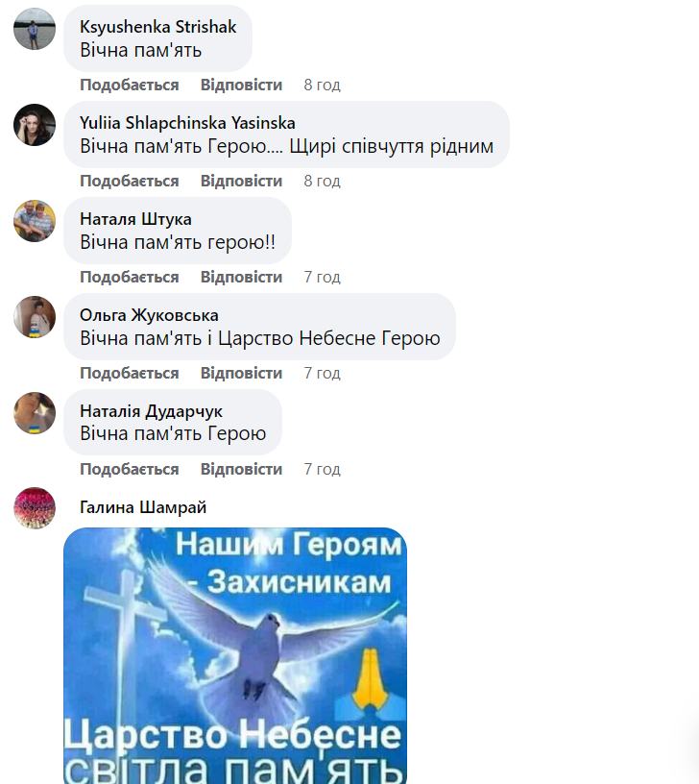Click Наталія Дударчук's avatar image
The image size is (699, 784).
(35, 413)
